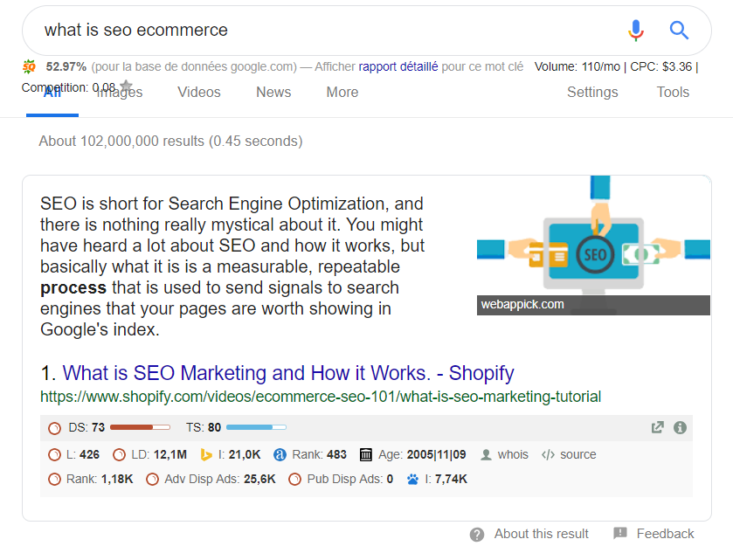Click the Baidu paw index icon
Screen dimensions: 733x560
412,479
